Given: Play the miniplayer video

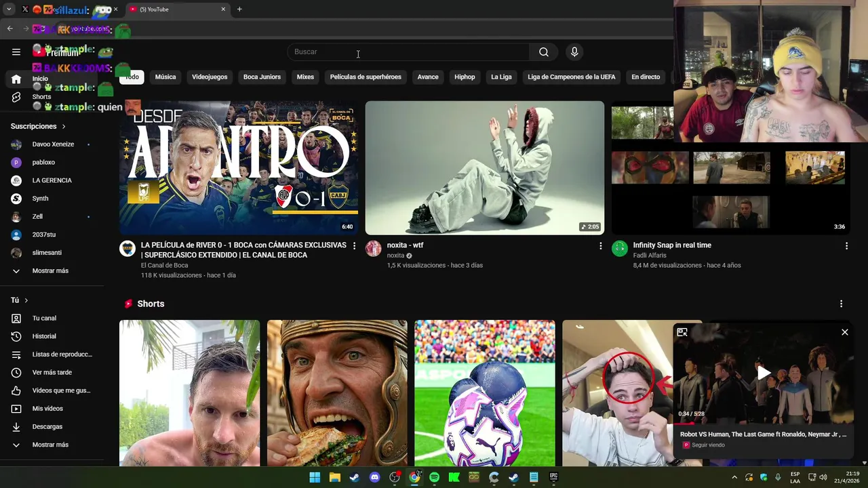Looking at the screenshot, I should click(764, 373).
